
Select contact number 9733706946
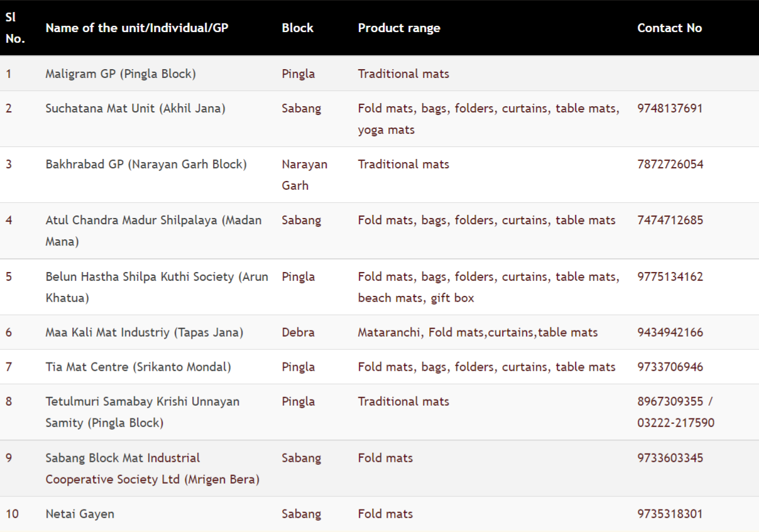[x=670, y=367]
